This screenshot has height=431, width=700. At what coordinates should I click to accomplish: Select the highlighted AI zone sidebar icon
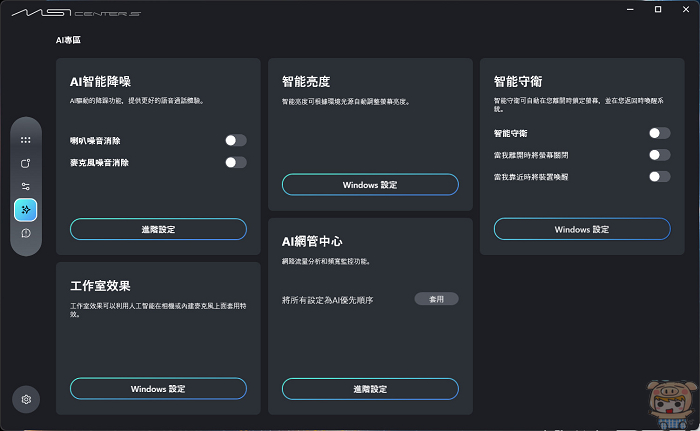26,209
